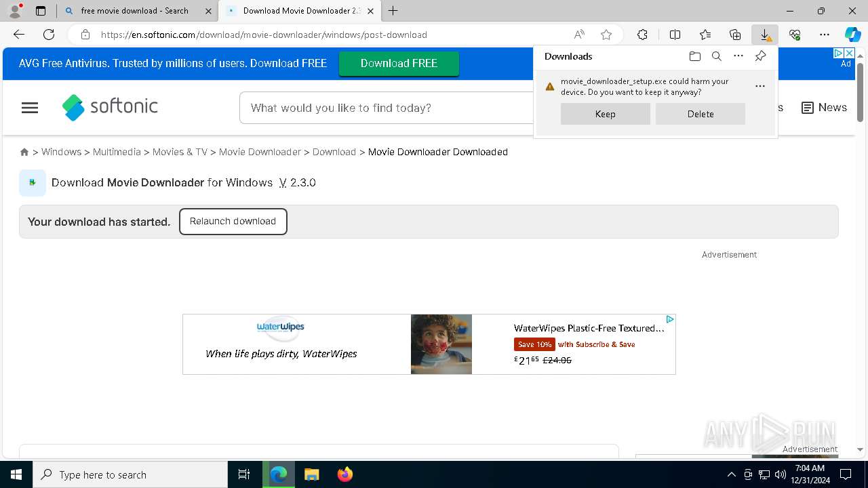
Task: Open the profile avatar menu
Action: click(15, 11)
